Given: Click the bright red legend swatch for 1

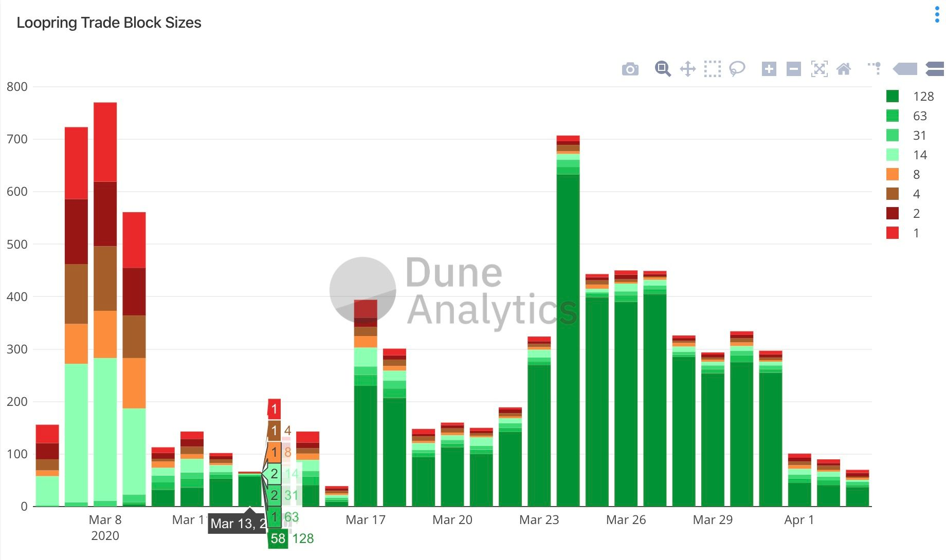Looking at the screenshot, I should pos(893,233).
